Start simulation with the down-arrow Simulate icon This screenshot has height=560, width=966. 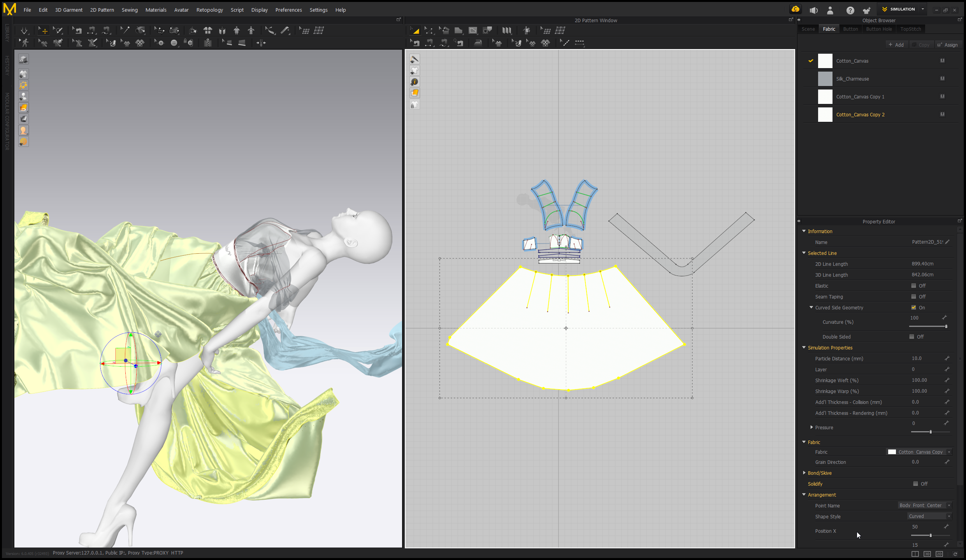[x=24, y=30]
